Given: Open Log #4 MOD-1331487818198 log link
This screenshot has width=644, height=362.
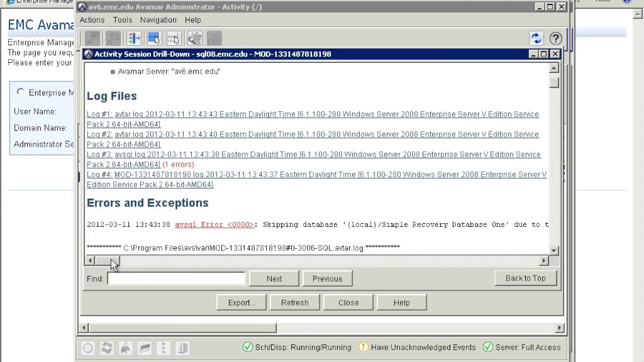Looking at the screenshot, I should click(x=317, y=179).
